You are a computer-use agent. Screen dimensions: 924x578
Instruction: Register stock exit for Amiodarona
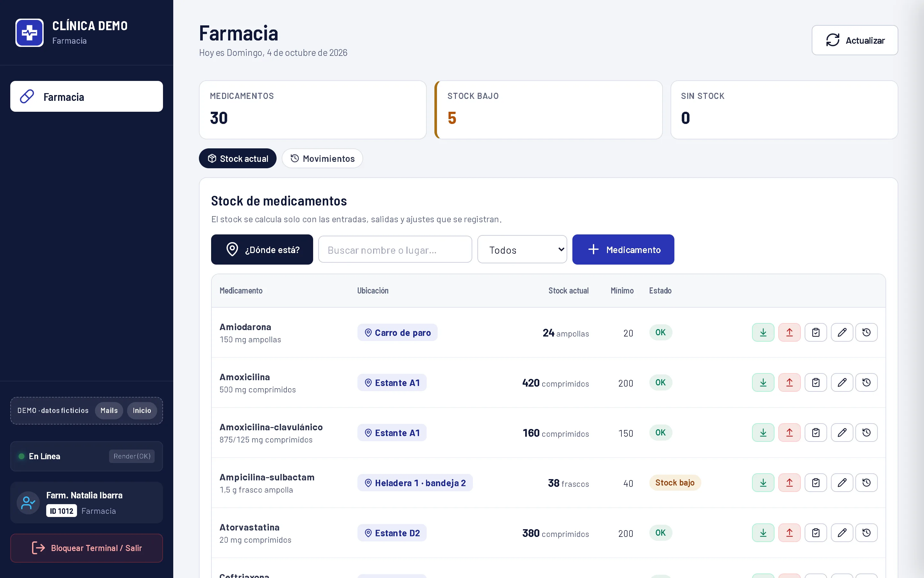789,333
